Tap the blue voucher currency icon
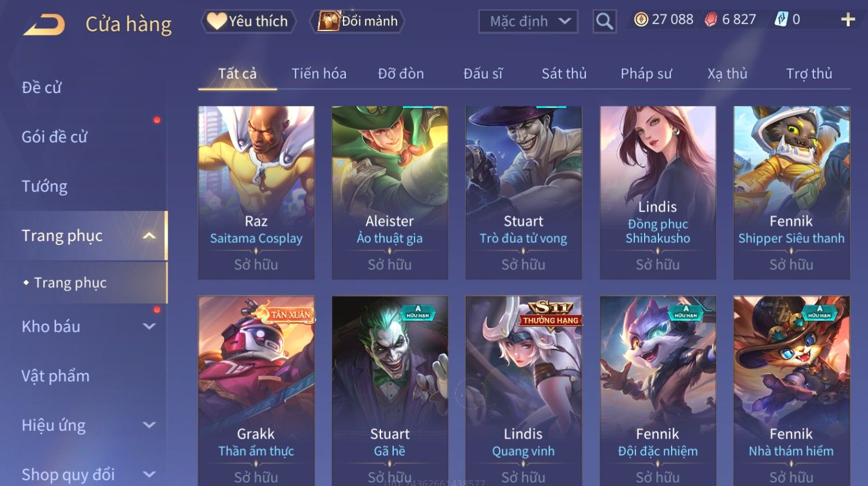868x486 pixels. click(x=781, y=20)
